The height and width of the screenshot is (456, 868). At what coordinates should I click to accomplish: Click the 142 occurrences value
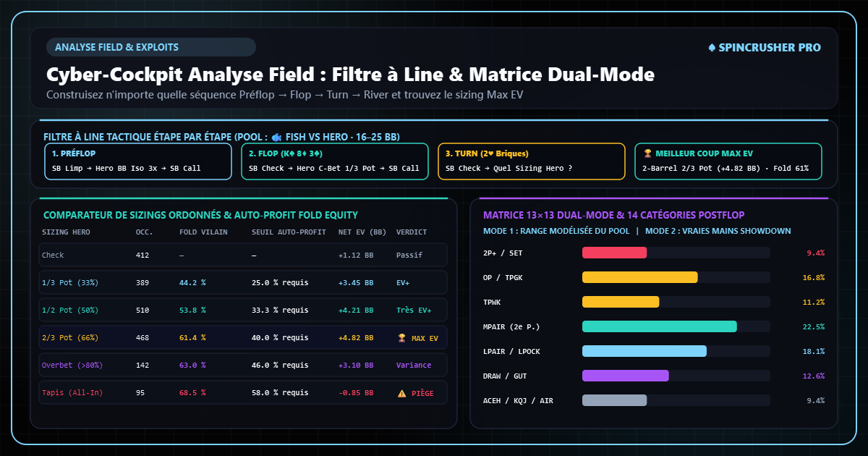click(x=142, y=366)
